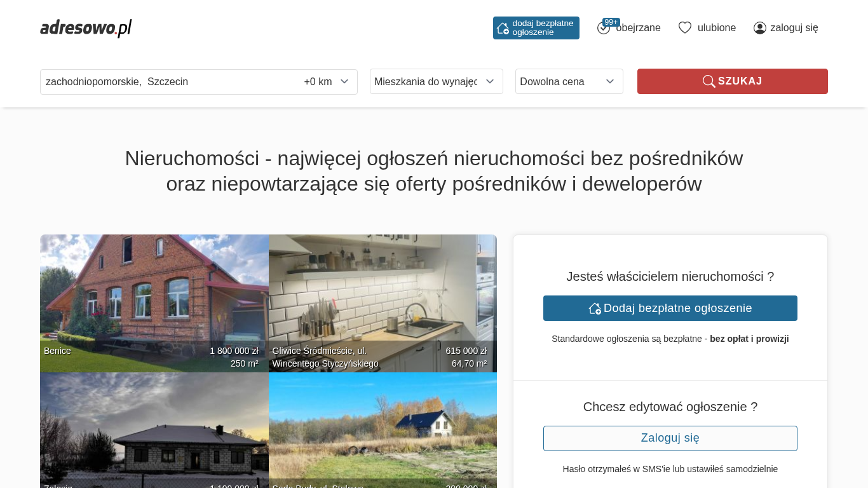Click the heart favorites icon
Image resolution: width=868 pixels, height=488 pixels.
point(684,28)
